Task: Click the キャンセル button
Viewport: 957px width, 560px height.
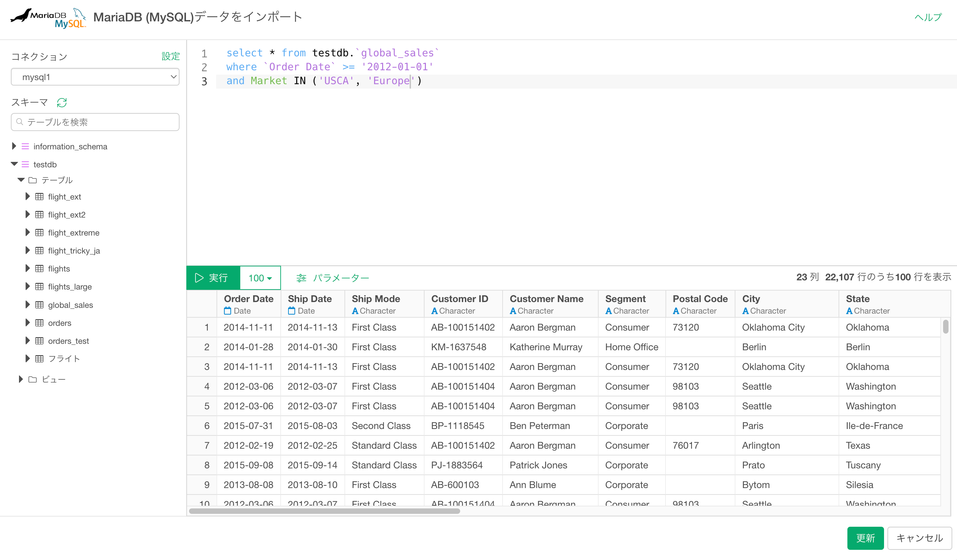Action: click(919, 538)
